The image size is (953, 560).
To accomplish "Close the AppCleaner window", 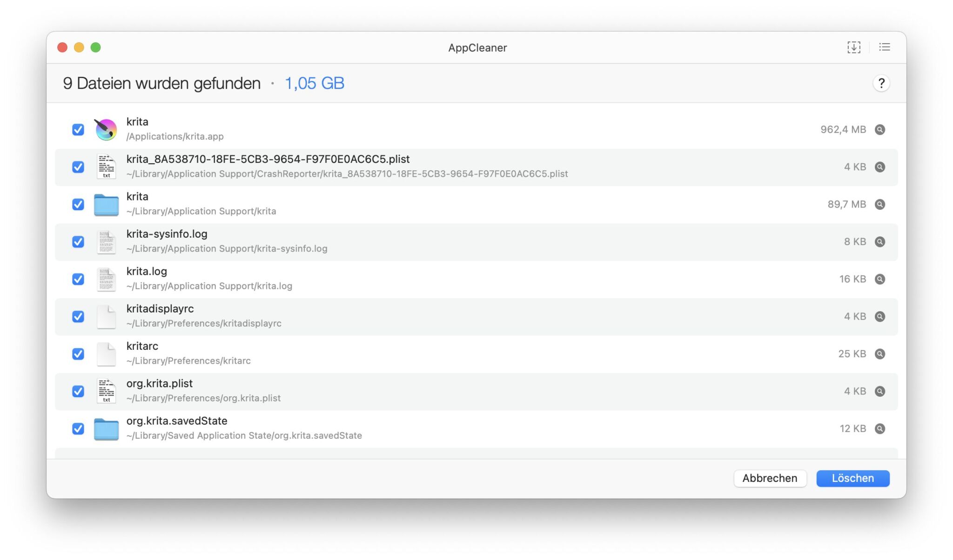I will [x=62, y=47].
